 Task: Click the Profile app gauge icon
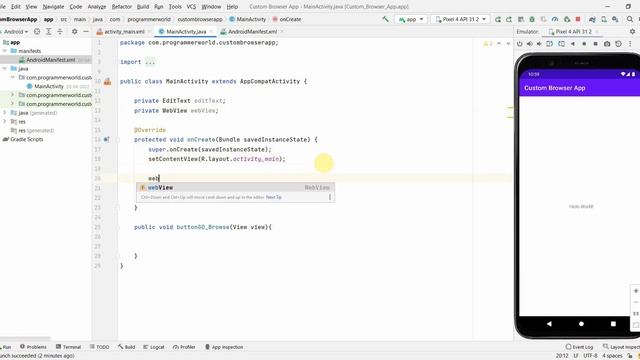555,19
